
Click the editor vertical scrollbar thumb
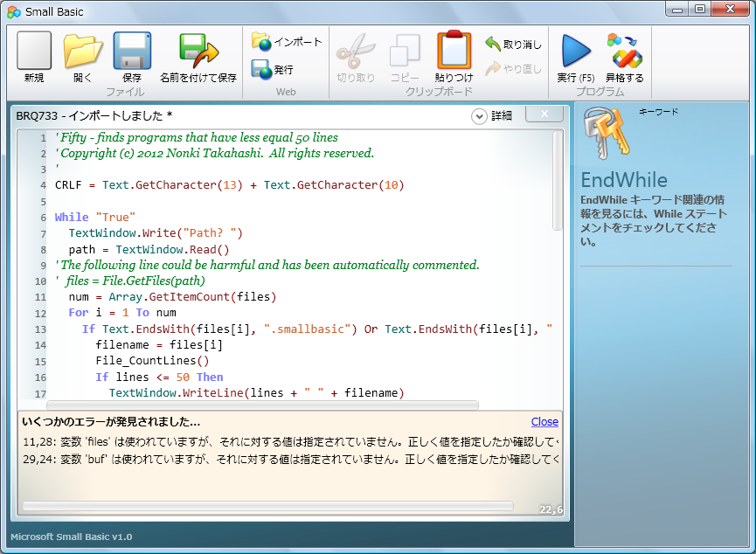[558, 180]
